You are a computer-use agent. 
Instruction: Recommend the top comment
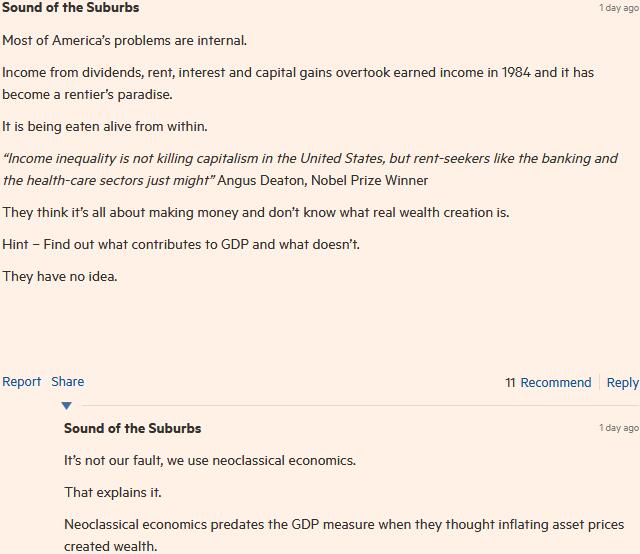(x=555, y=383)
